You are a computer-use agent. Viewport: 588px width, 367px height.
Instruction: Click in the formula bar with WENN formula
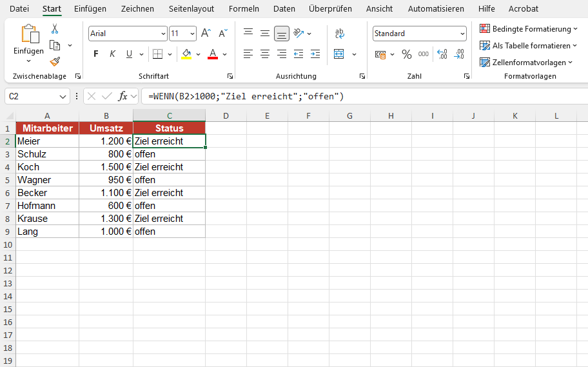(x=364, y=97)
